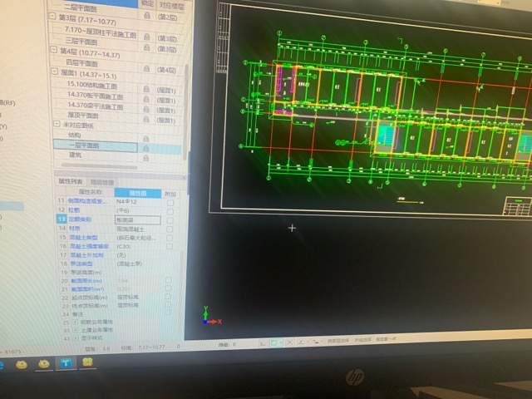
Task: Click lock icon of selected 一层平面图 row
Action: (146, 149)
